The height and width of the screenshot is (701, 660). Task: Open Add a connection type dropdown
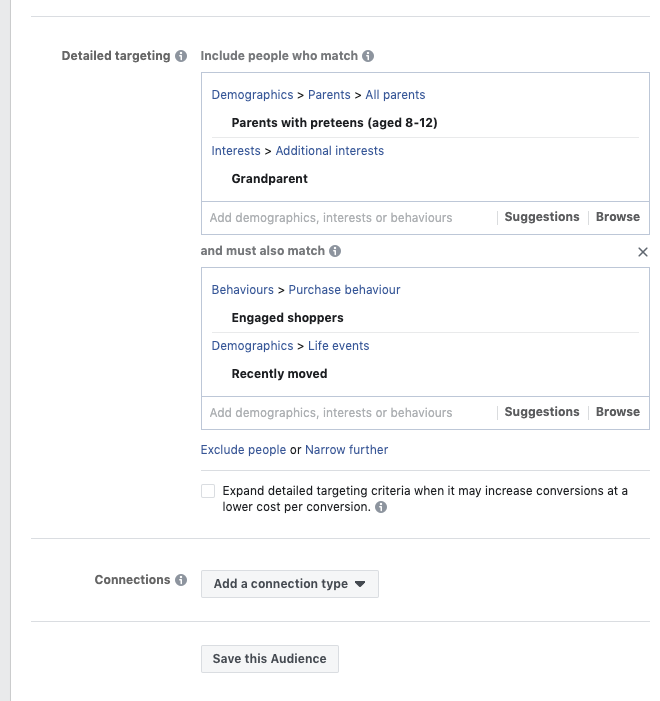290,584
